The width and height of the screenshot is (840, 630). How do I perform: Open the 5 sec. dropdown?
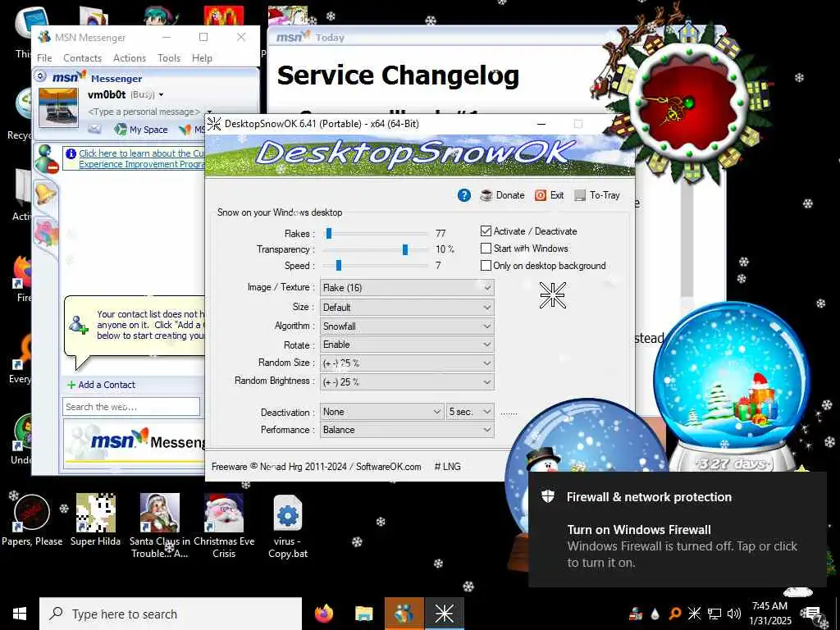click(x=470, y=412)
